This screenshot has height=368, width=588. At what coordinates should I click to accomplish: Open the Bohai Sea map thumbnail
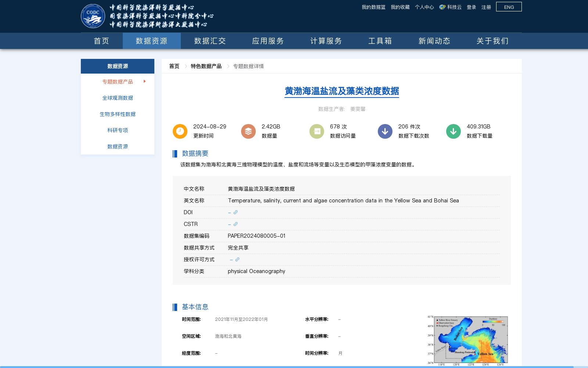(467, 341)
